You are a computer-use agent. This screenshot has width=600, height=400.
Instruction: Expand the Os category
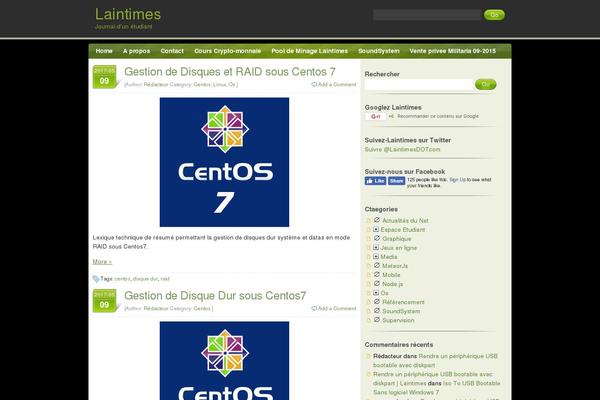point(376,293)
